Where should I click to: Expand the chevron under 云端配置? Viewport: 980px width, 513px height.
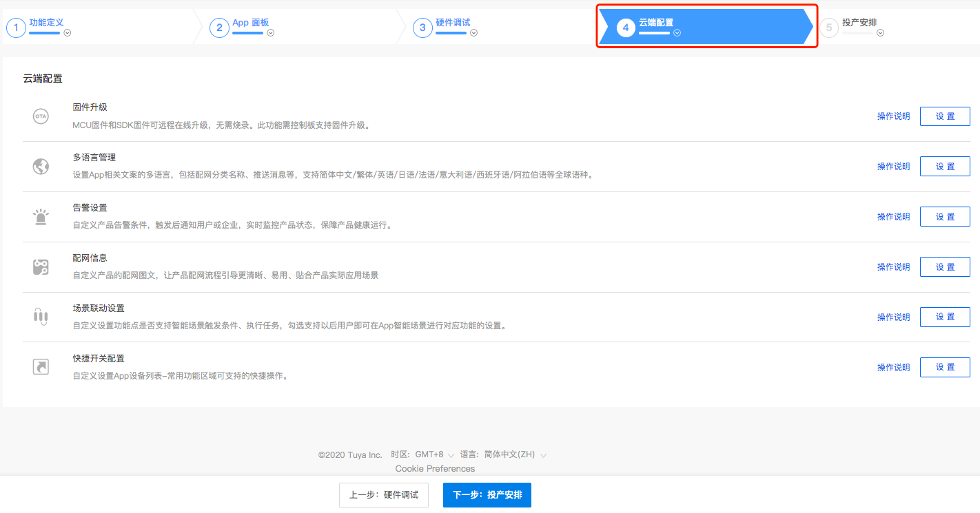pyautogui.click(x=675, y=32)
